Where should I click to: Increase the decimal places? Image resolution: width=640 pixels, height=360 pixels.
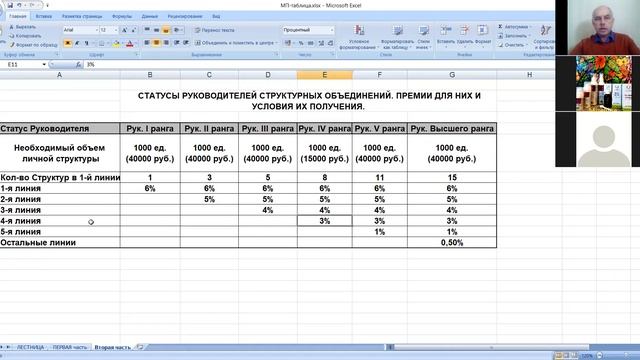point(321,43)
